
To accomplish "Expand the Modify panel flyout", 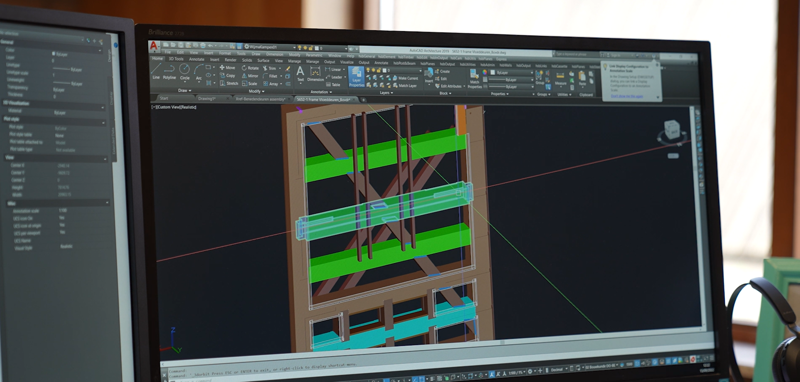I will click(257, 91).
